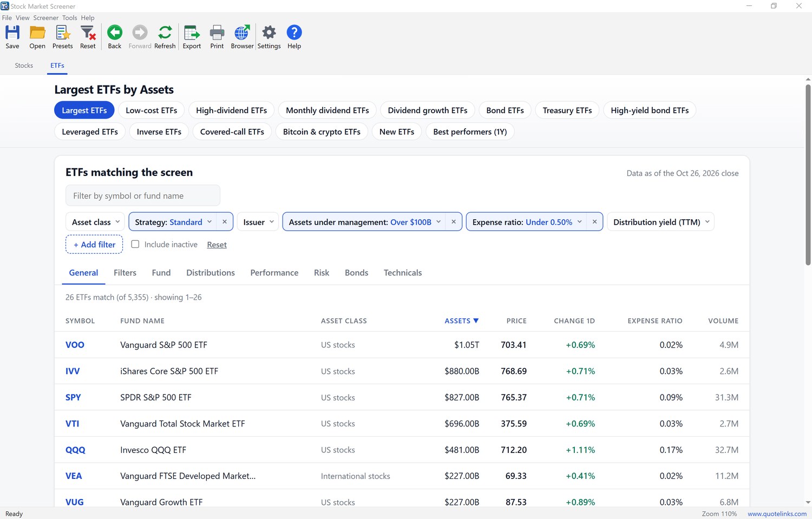Screen dimensions: 812x519
Task: Click the Save toolbar icon
Action: [x=12, y=37]
